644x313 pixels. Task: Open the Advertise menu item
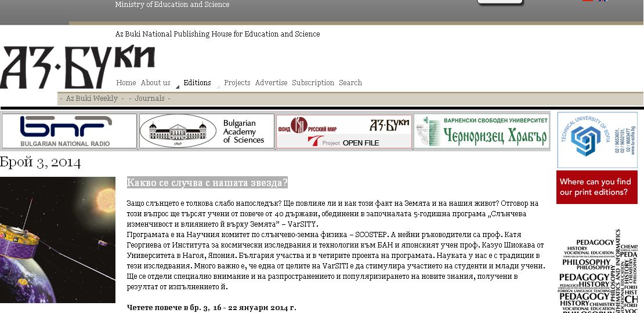click(271, 82)
